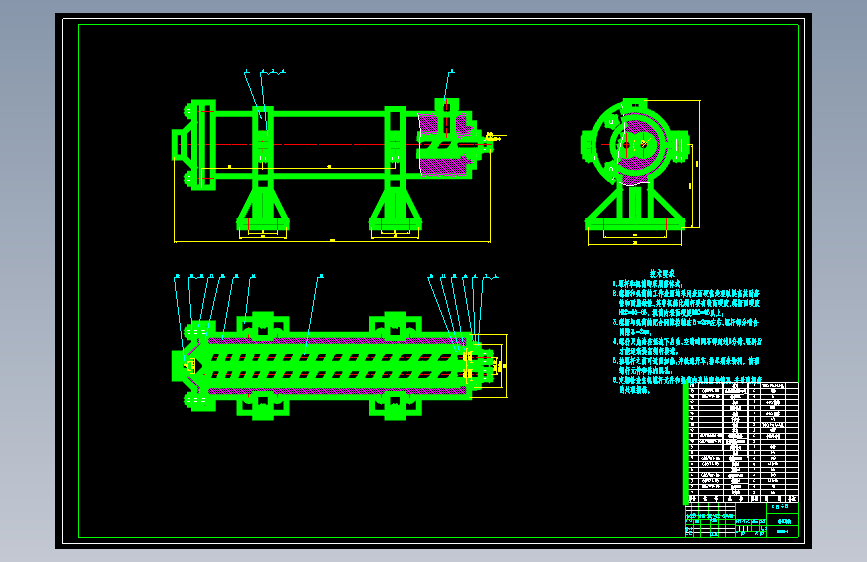The width and height of the screenshot is (867, 562).
Task: Click the green title block grid
Action: 741,520
